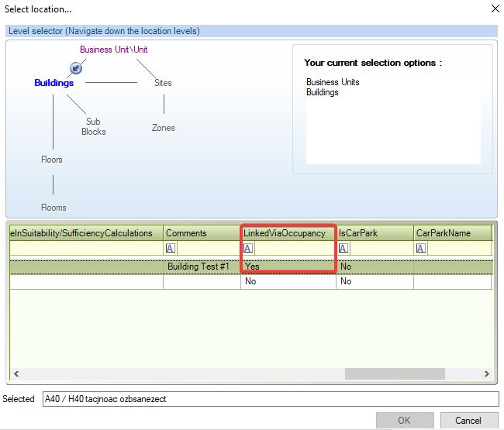Click the filter icon under CarParkName column
This screenshot has width=504, height=430.
pos(421,249)
